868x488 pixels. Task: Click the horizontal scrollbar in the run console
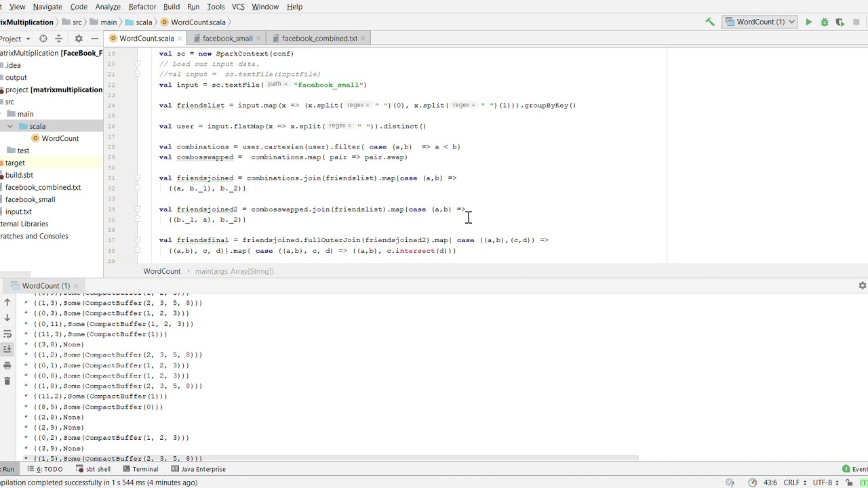click(x=331, y=459)
